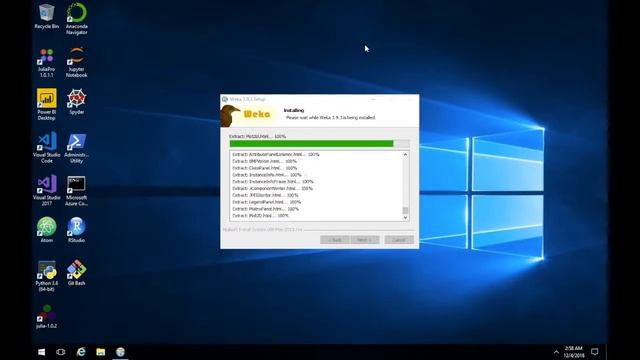Image resolution: width=640 pixels, height=360 pixels.
Task: Open the Windows Start menu
Action: [x=41, y=352]
